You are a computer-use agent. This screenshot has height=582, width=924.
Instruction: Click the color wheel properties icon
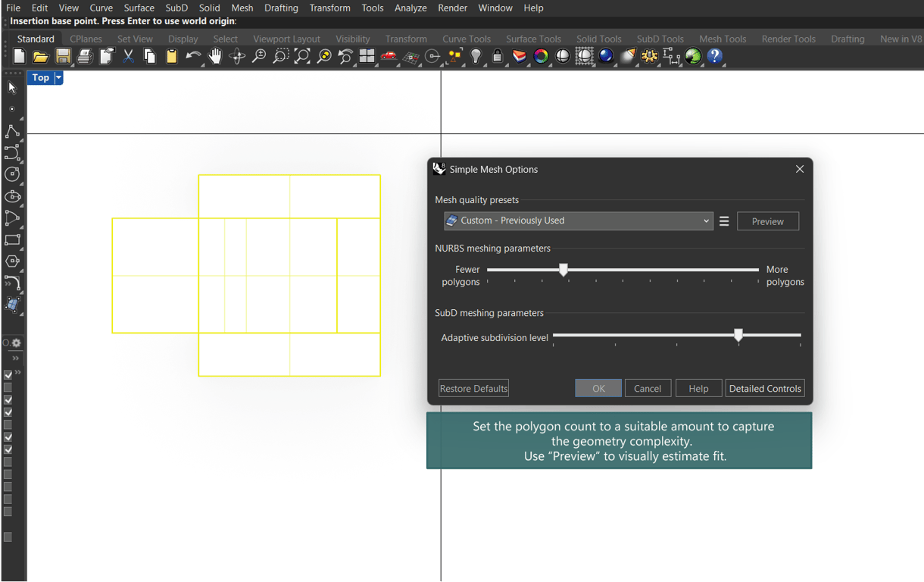541,56
